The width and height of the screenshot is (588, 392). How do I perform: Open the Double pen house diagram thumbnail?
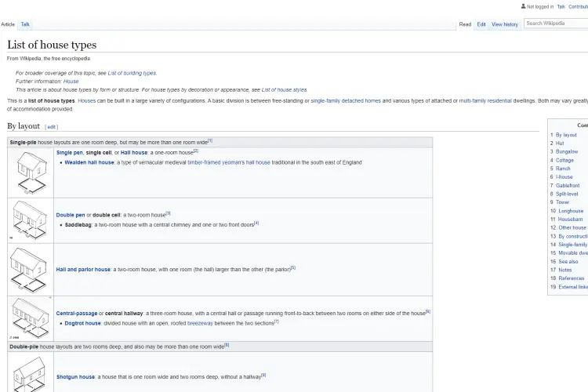(29, 220)
